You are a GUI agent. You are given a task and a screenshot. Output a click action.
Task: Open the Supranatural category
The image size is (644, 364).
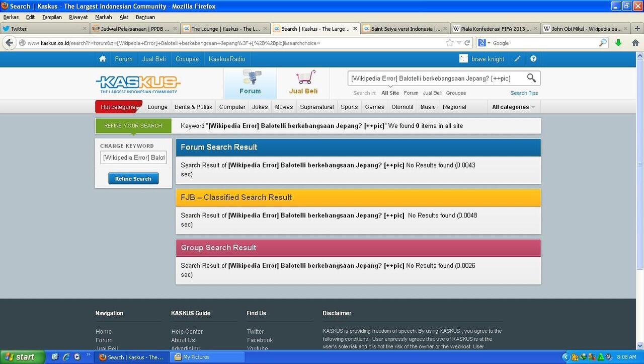(317, 107)
